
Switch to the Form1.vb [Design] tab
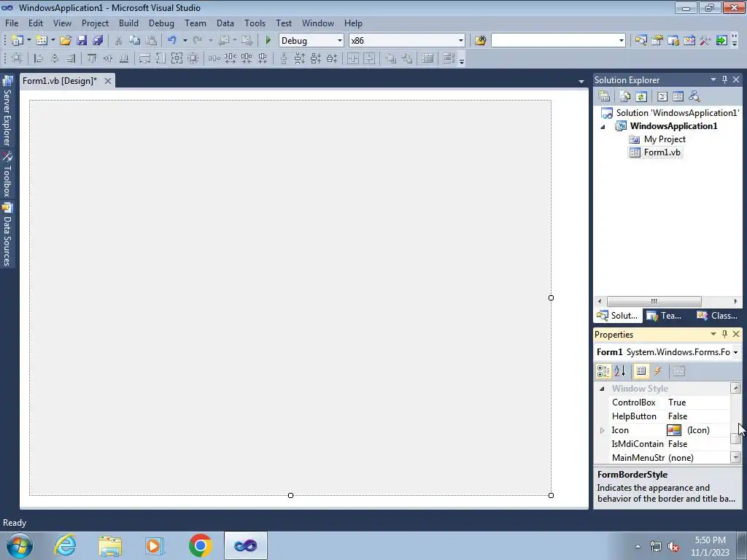pyautogui.click(x=60, y=81)
